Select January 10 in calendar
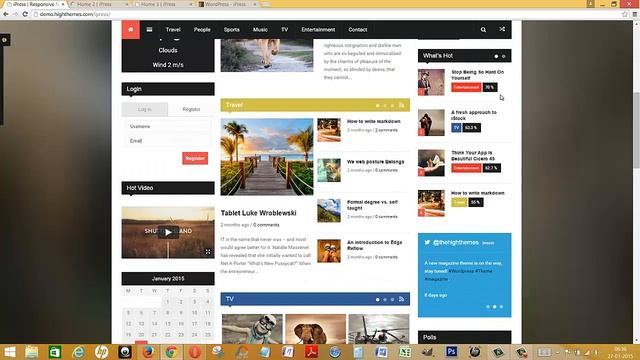This screenshot has height=360, width=640. 194,313
